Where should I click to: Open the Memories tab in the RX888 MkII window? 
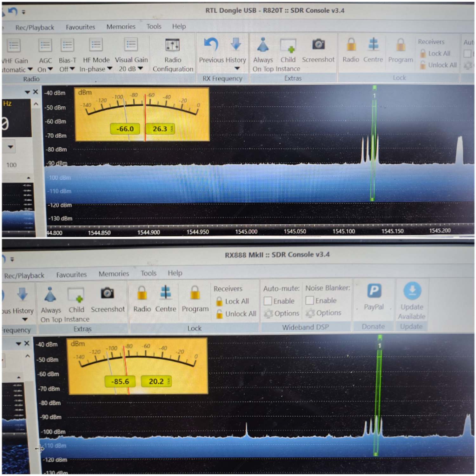pyautogui.click(x=114, y=274)
